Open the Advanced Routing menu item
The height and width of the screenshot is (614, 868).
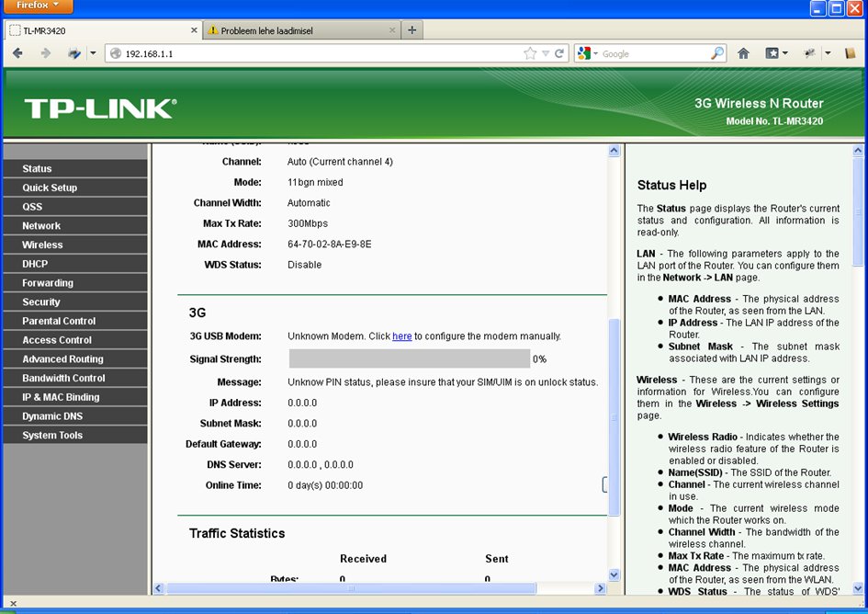pos(75,359)
